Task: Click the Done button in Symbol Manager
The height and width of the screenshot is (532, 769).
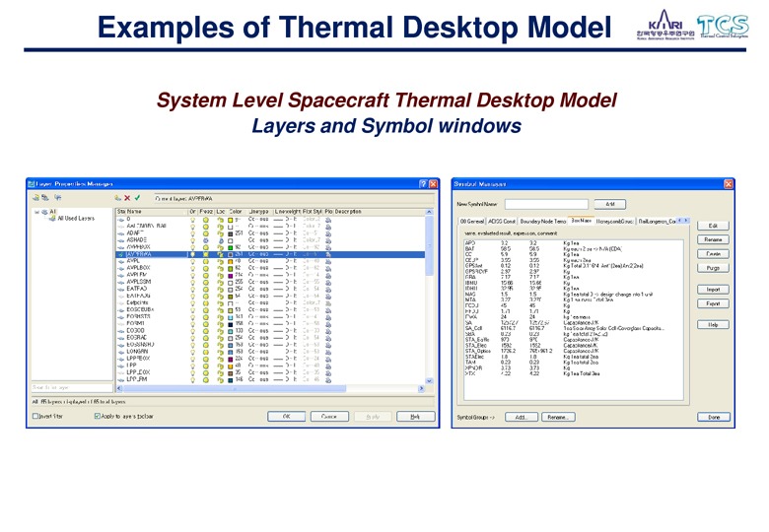Action: 714,417
